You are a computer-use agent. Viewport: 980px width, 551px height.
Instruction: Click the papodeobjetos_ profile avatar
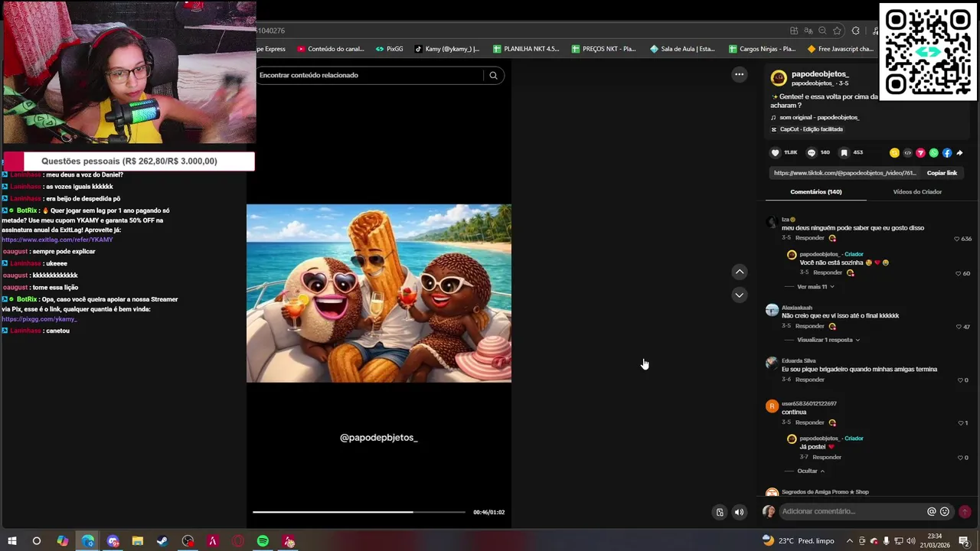[x=779, y=78]
